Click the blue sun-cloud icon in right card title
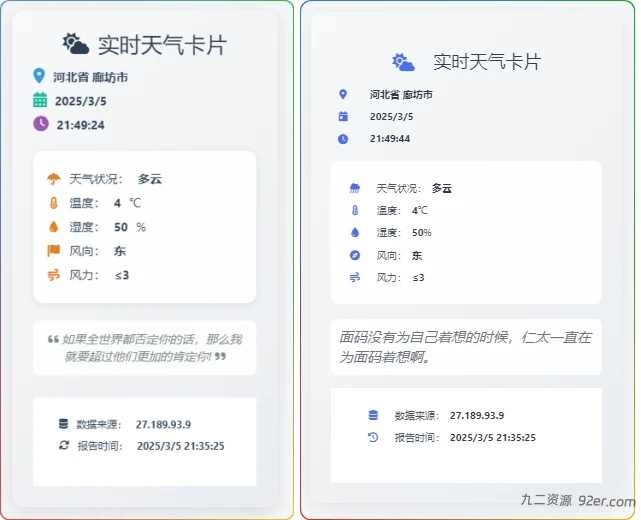Screen dimensions: 641x520 pyautogui.click(x=403, y=63)
